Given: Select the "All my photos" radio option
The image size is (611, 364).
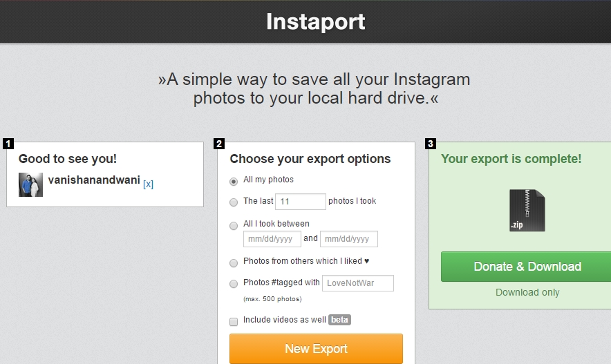Looking at the screenshot, I should [x=234, y=181].
